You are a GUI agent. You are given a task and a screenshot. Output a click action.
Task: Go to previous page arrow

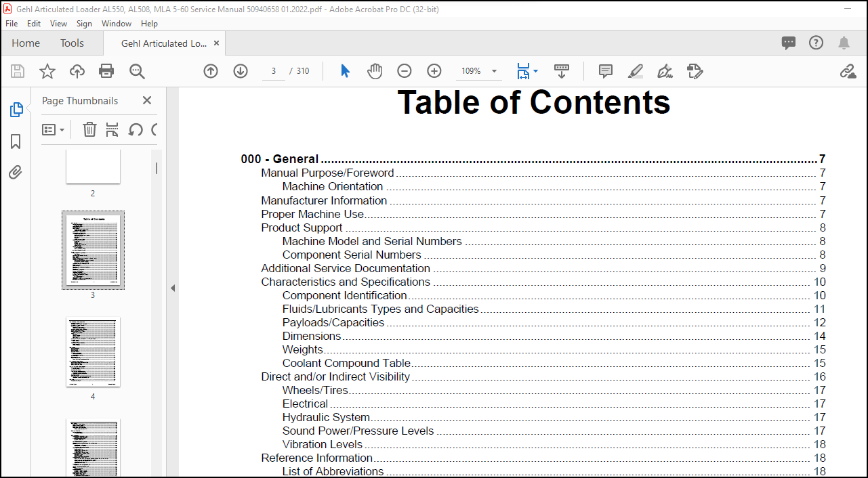click(x=211, y=71)
